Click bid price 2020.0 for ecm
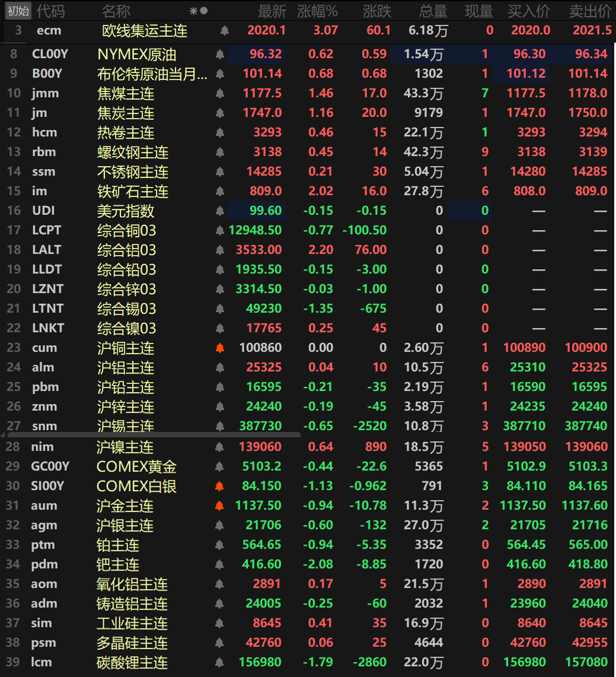Image resolution: width=616 pixels, height=677 pixels. pyautogui.click(x=531, y=30)
